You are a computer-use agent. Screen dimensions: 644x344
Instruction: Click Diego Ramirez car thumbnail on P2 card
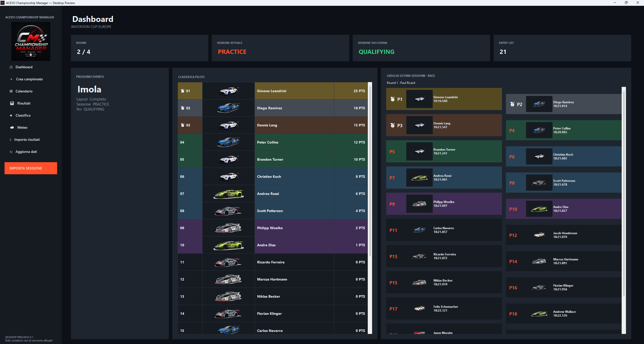(x=539, y=104)
